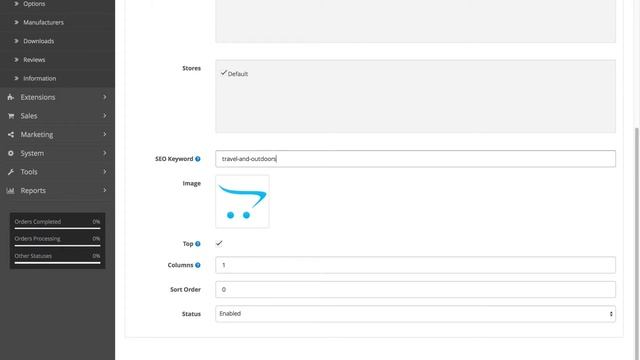Click the Top help icon
The image size is (640, 360).
click(x=198, y=244)
